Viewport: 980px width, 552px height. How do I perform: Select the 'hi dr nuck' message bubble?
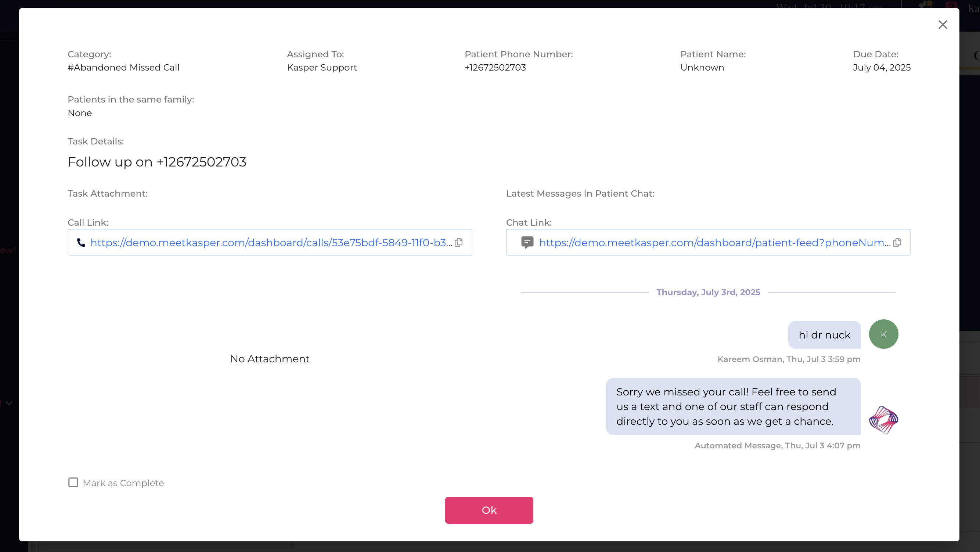(824, 335)
